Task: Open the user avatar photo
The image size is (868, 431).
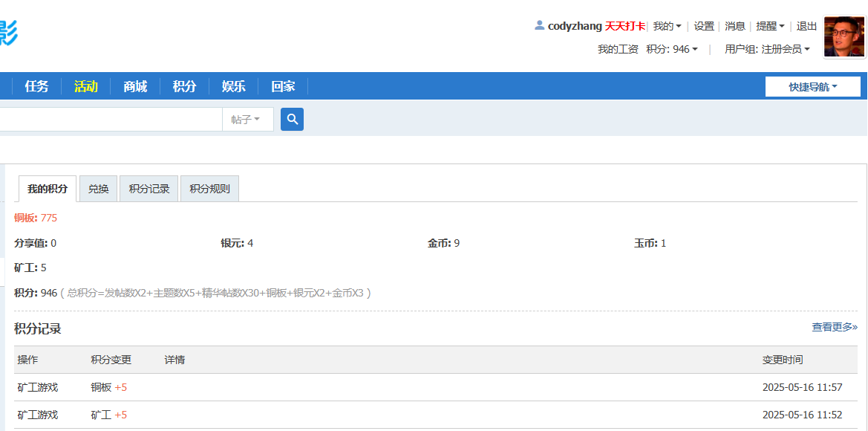Action: pyautogui.click(x=844, y=36)
